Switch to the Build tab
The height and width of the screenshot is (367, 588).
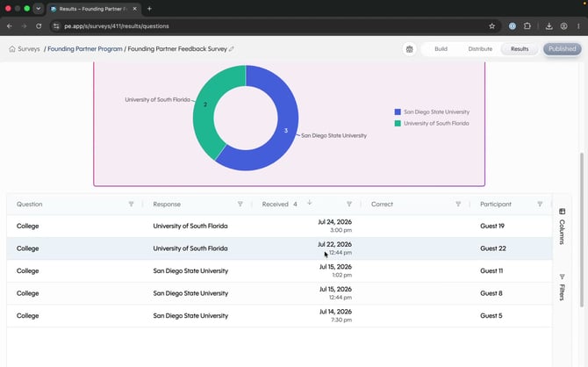click(x=441, y=49)
